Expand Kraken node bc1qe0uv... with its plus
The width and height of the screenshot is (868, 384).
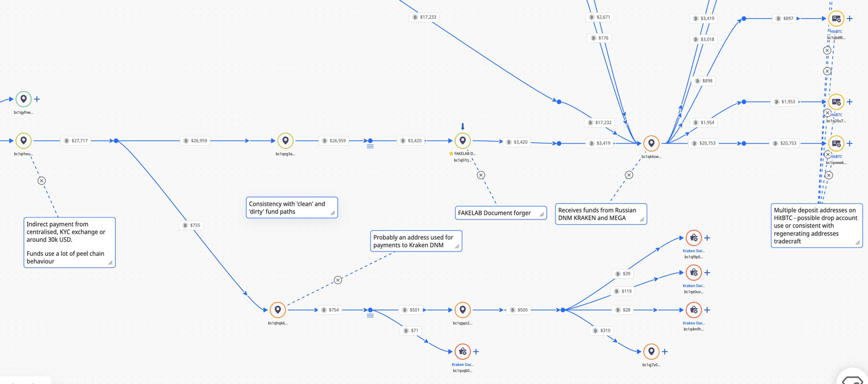point(707,272)
